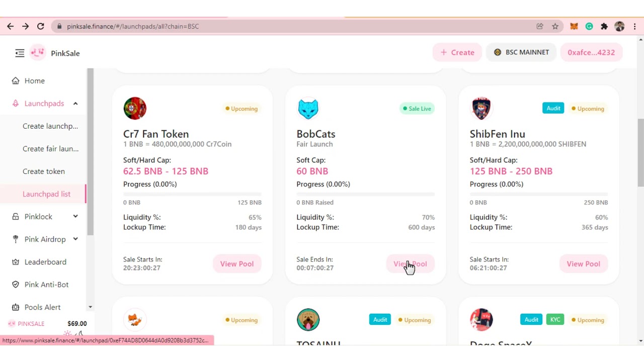Click the Pink Airdrop parachute icon
Viewport: 644px width, 362px height.
pyautogui.click(x=16, y=239)
